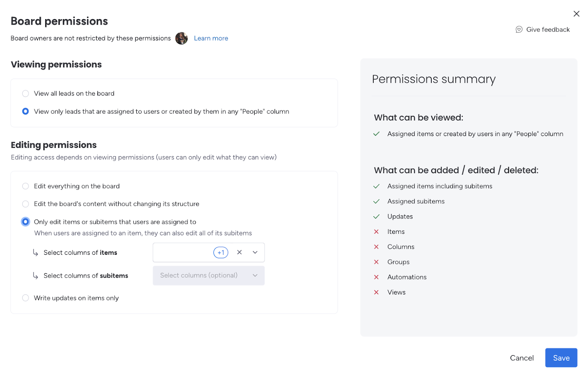Click the Cancel button
Image resolution: width=588 pixels, height=371 pixels.
click(x=521, y=358)
